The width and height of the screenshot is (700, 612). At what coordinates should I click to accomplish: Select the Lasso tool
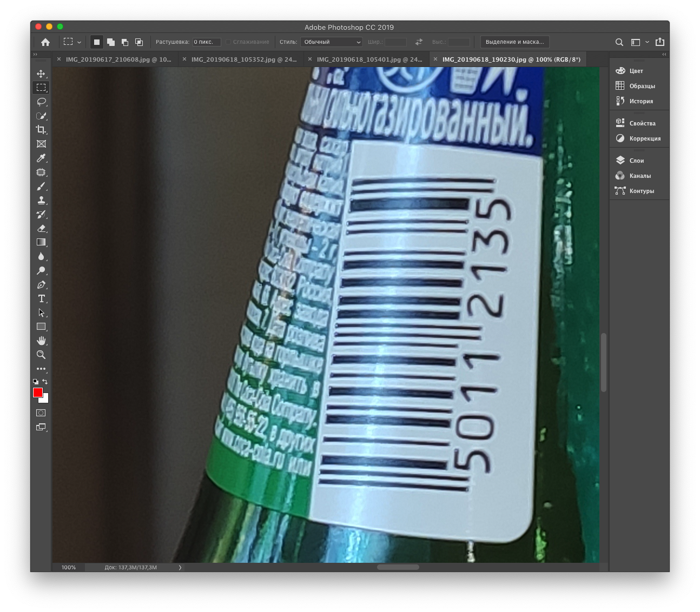41,102
